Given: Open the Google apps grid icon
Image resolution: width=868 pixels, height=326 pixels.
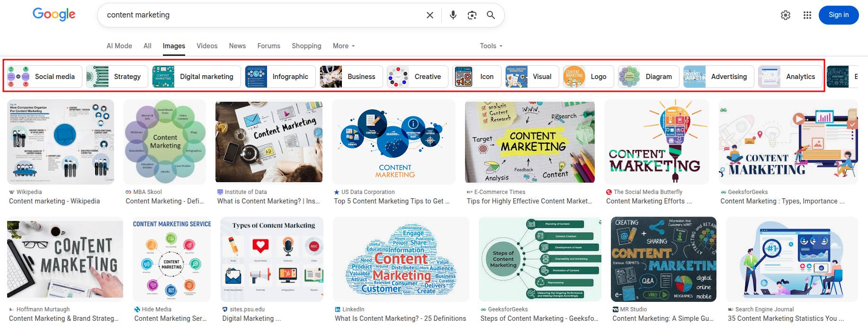Looking at the screenshot, I should pos(807,15).
